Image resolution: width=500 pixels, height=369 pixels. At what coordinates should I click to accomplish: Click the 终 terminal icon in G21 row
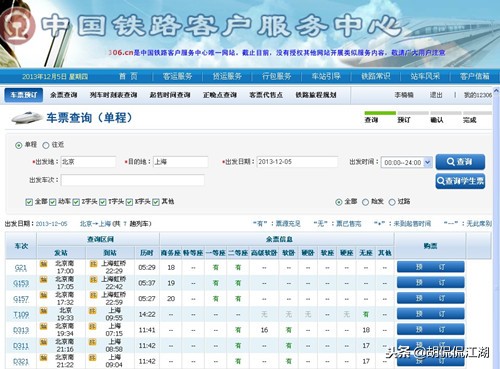(x=93, y=264)
